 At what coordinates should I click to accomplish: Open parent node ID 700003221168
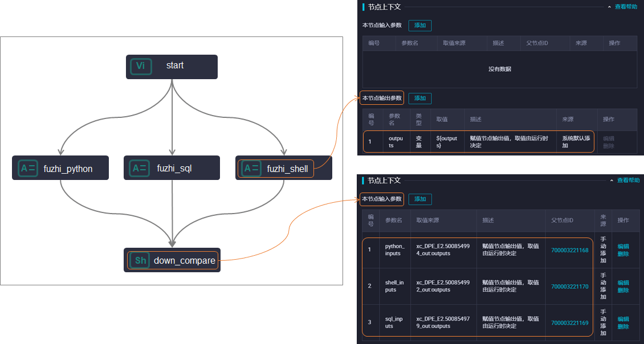[570, 250]
